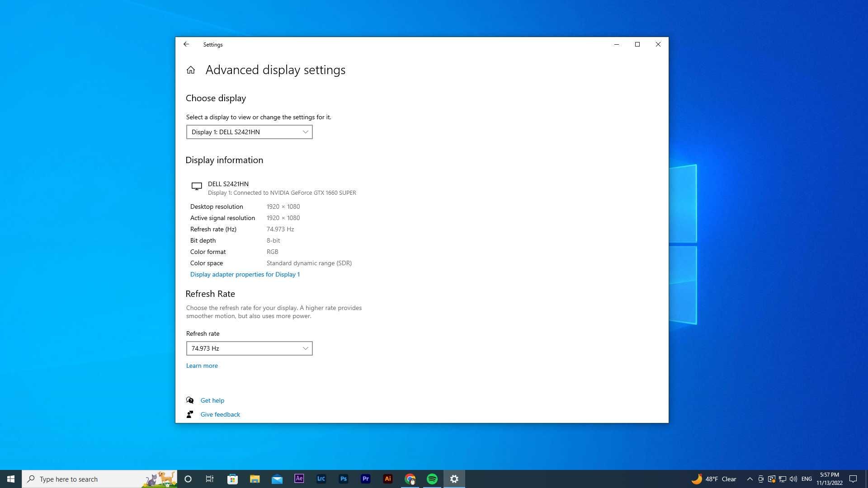Click the Refresh rate (Hz) value 74.973 Hz

[x=280, y=229]
